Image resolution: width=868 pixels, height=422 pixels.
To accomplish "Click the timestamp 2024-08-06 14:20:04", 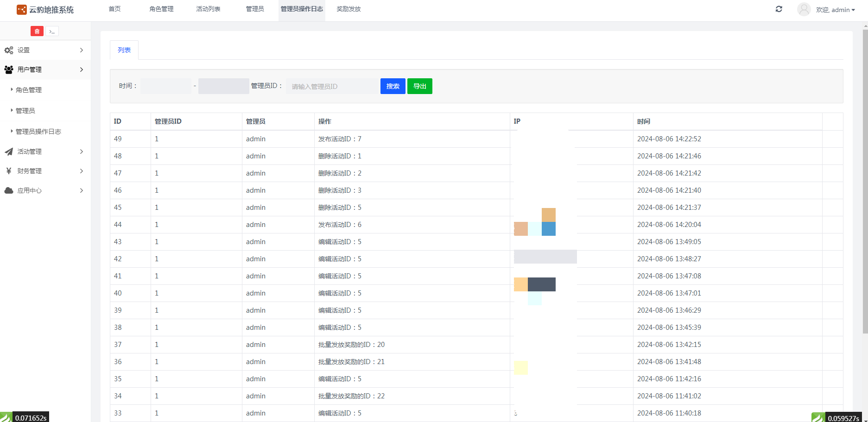I will coord(669,225).
